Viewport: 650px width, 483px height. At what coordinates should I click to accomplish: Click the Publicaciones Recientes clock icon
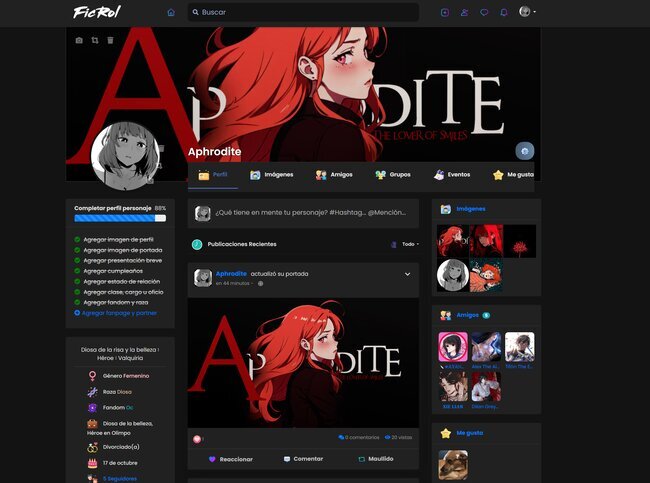[x=197, y=244]
